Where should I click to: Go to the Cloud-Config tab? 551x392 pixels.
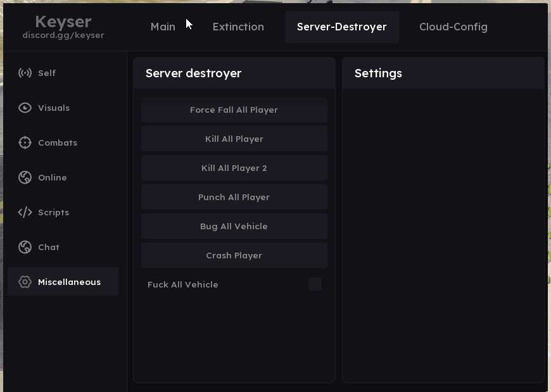coord(453,27)
